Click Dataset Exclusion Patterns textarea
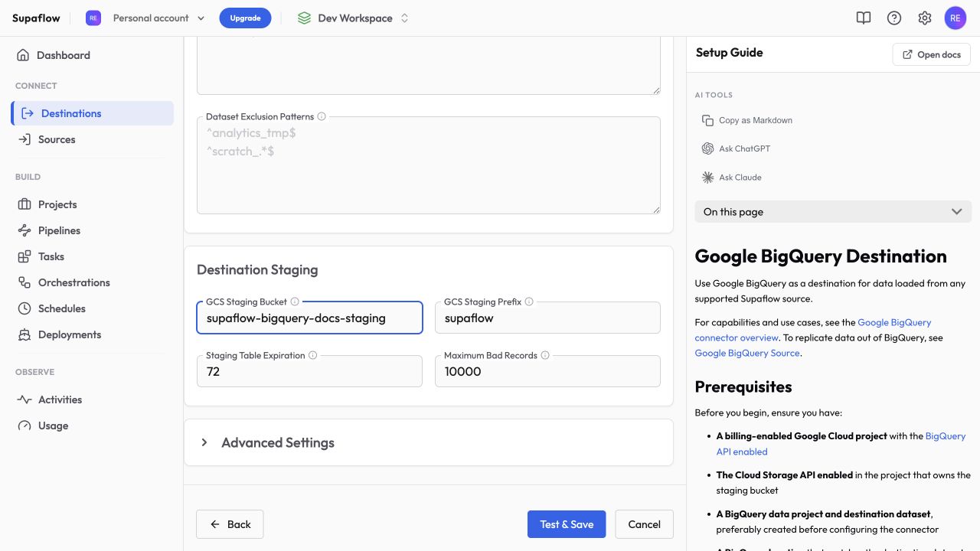This screenshot has height=551, width=980. (x=429, y=165)
